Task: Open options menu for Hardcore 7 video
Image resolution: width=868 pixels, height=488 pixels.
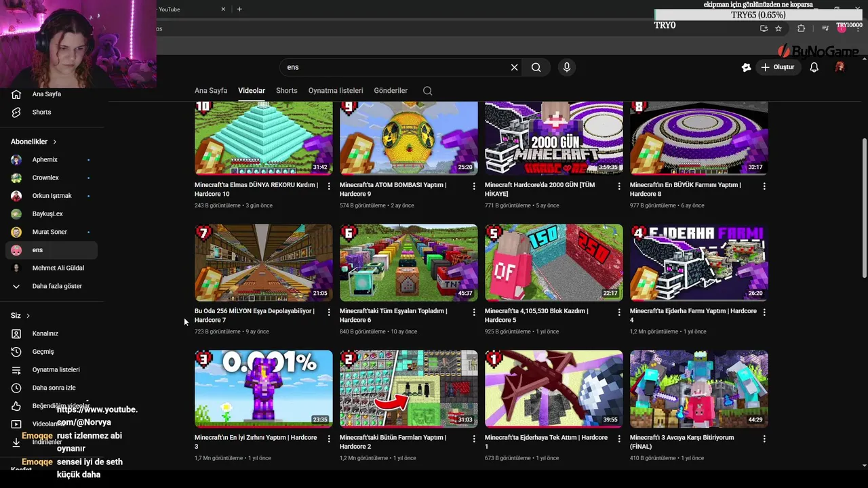Action: (x=329, y=312)
